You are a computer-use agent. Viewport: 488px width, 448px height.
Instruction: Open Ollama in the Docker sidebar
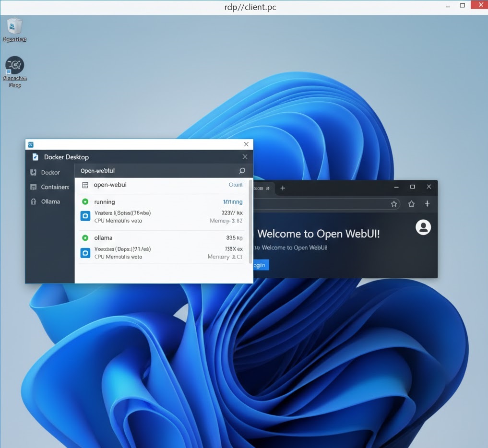coord(50,201)
